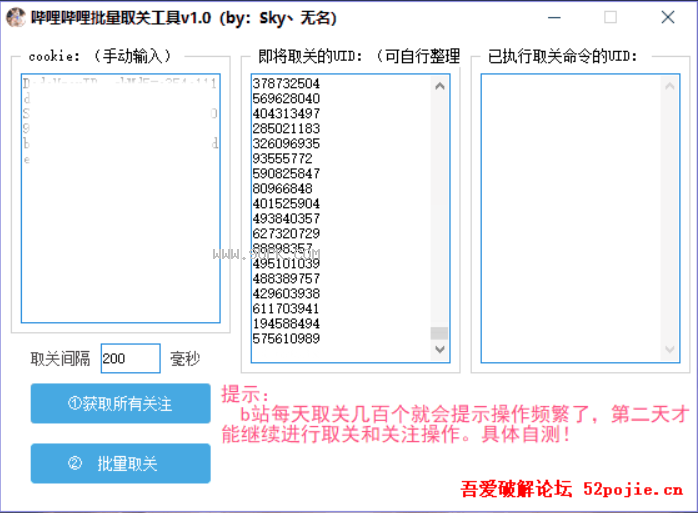Click the 获取所有关注 button
The height and width of the screenshot is (513, 698).
(120, 403)
